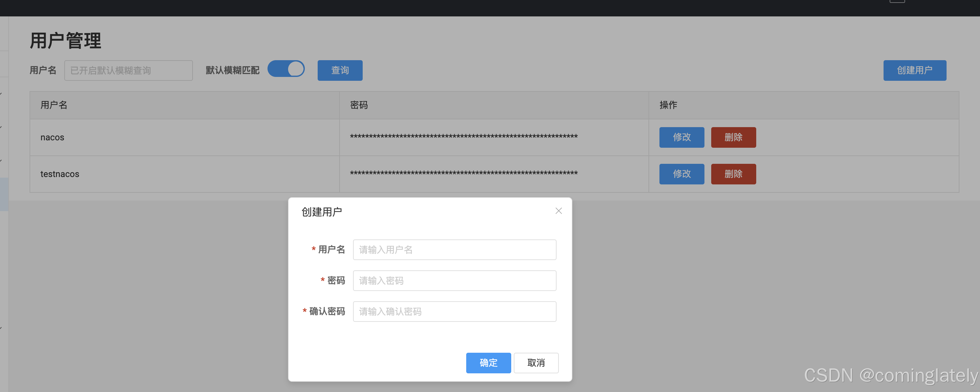Click 删除 for the testnacos user
The width and height of the screenshot is (980, 392).
click(733, 174)
